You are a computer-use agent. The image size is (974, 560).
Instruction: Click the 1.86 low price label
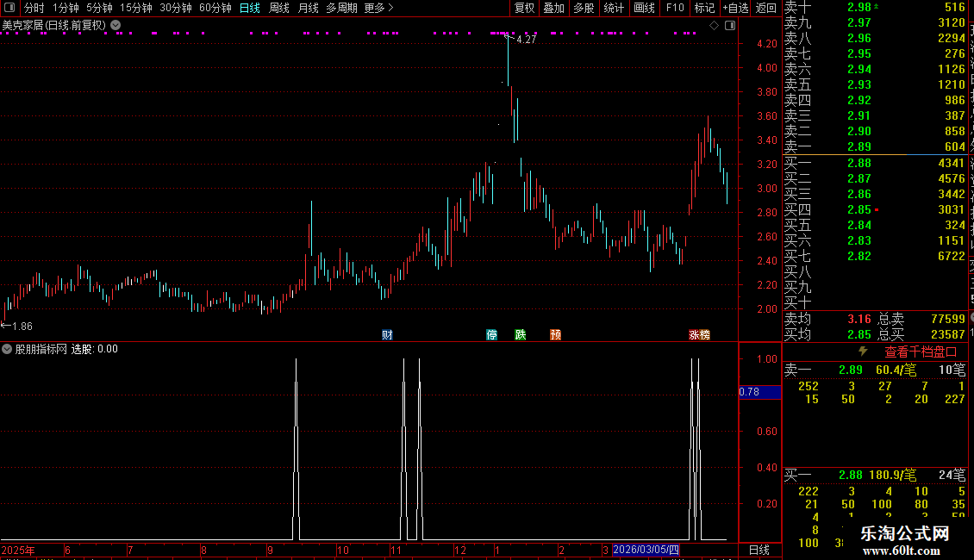[22, 326]
